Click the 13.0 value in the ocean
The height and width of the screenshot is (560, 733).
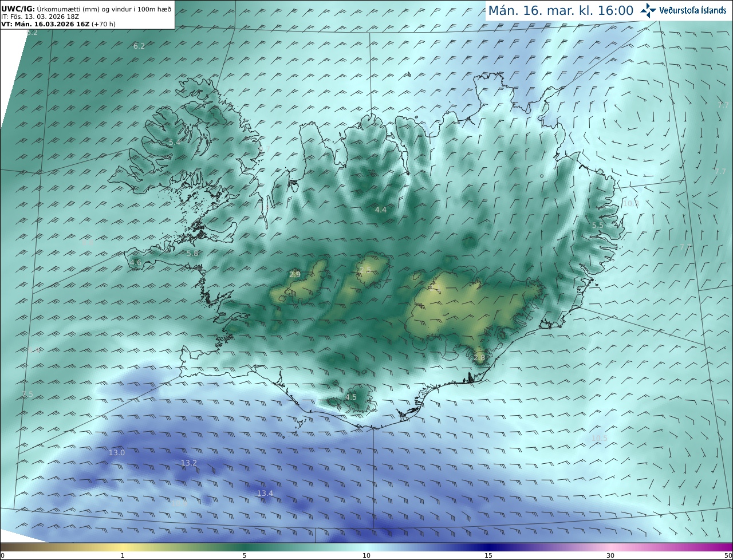[x=117, y=452]
